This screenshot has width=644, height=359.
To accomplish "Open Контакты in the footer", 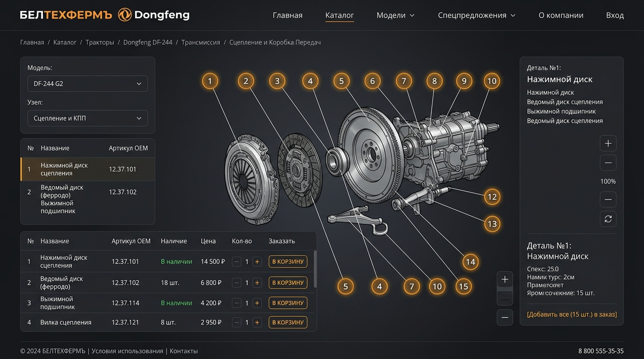I will pos(184,351).
